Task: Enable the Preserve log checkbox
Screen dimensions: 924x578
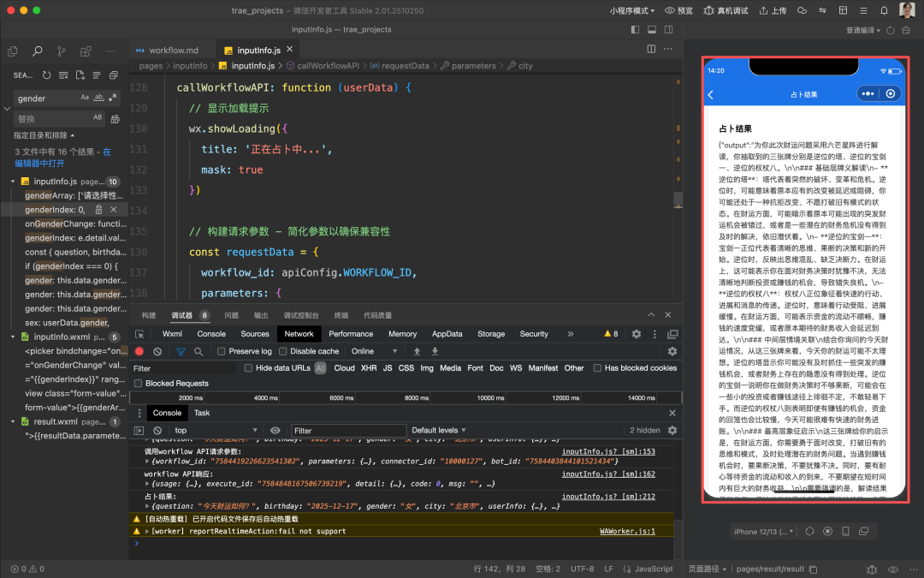Action: tap(222, 351)
